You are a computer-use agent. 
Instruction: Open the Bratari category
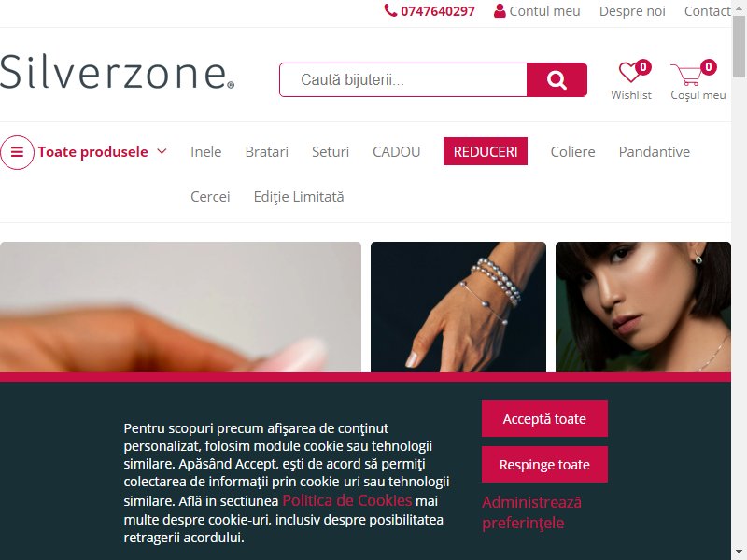coord(267,152)
